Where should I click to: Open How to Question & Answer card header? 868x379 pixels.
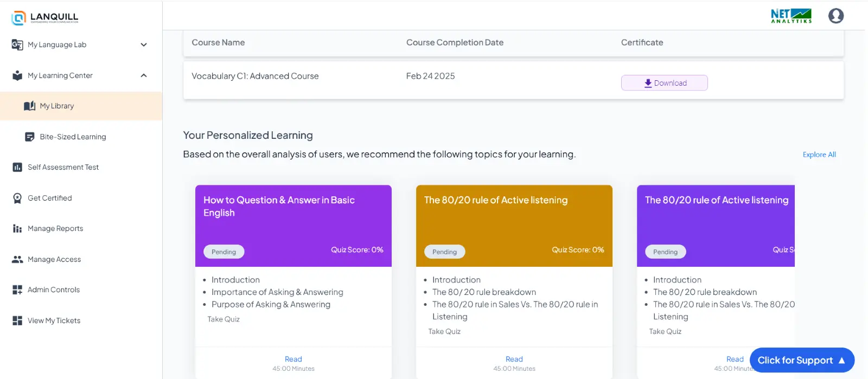click(x=293, y=226)
